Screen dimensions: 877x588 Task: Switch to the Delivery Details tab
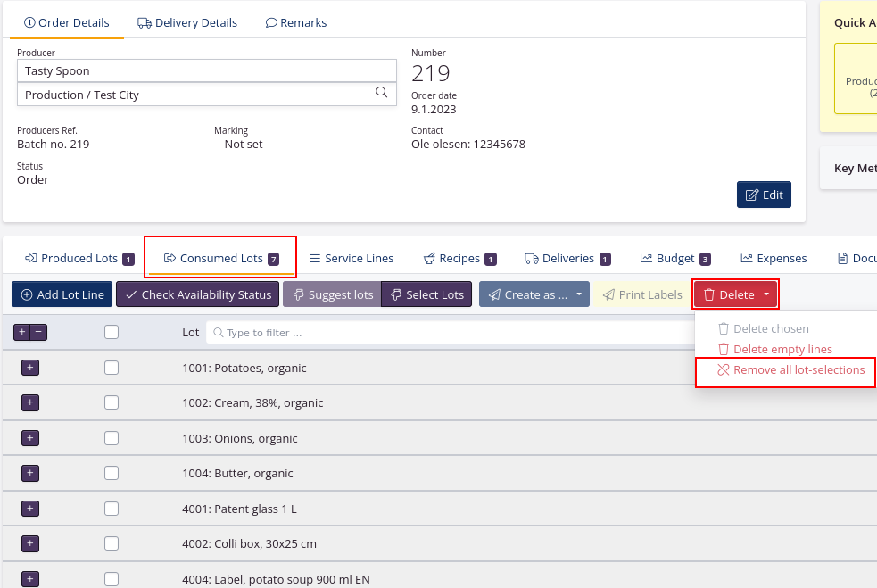coord(186,22)
